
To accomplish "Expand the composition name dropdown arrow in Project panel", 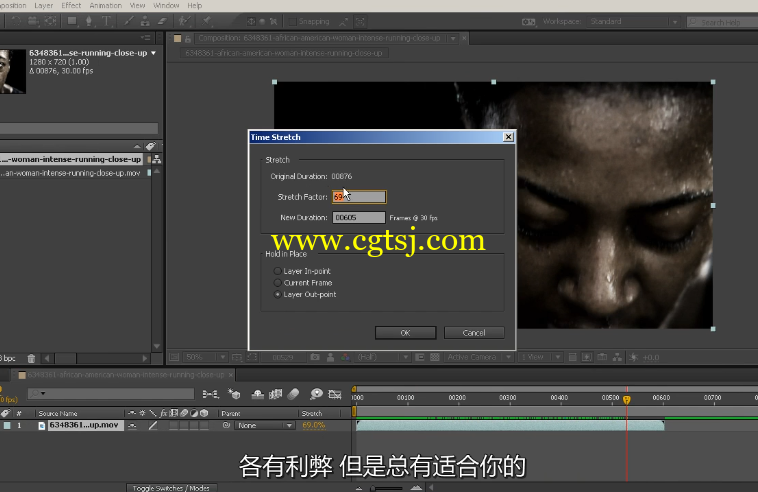I will click(154, 53).
